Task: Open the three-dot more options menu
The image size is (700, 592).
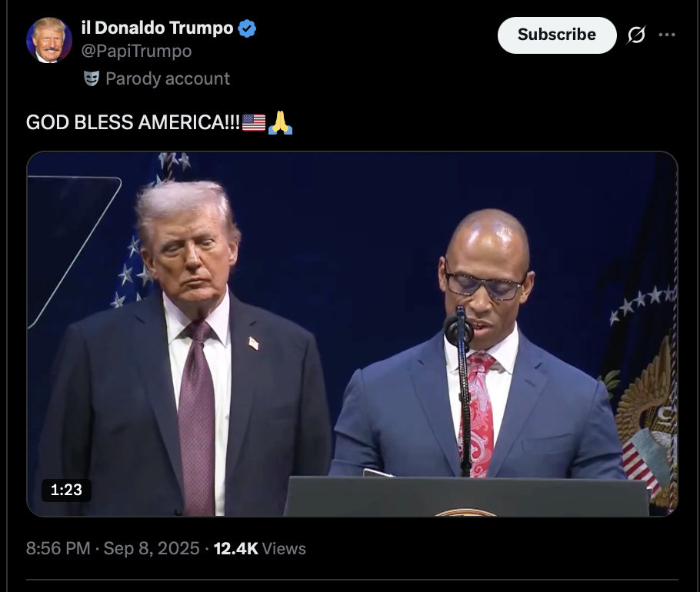Action: (666, 35)
